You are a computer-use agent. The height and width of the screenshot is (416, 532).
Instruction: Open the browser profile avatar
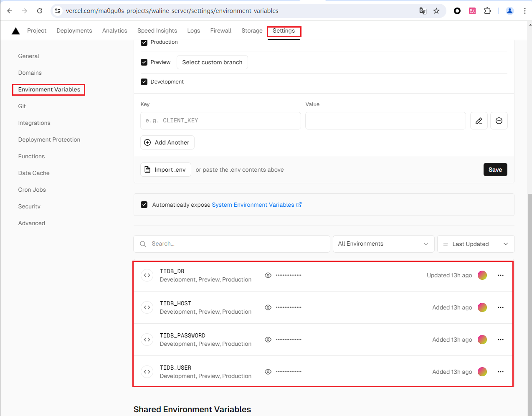(x=510, y=11)
